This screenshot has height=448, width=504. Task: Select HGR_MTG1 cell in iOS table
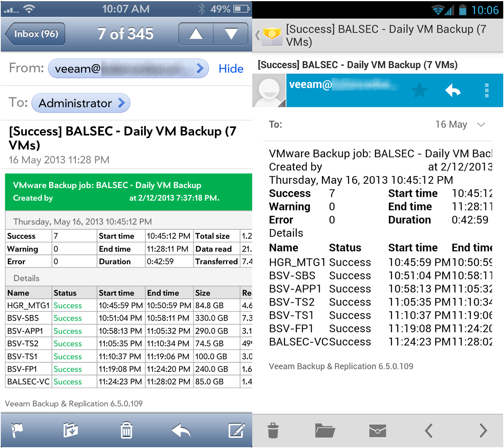pyautogui.click(x=28, y=305)
